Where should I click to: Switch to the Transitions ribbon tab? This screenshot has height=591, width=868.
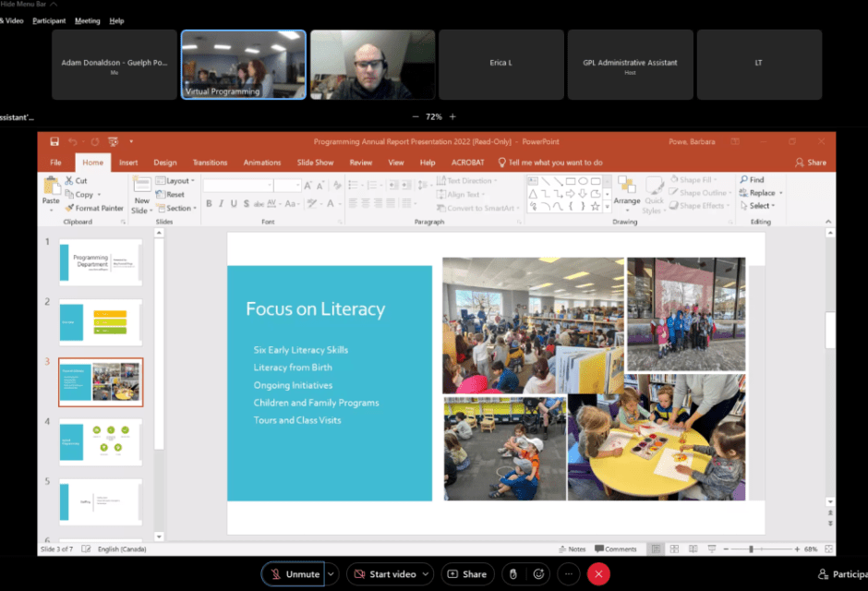[210, 163]
